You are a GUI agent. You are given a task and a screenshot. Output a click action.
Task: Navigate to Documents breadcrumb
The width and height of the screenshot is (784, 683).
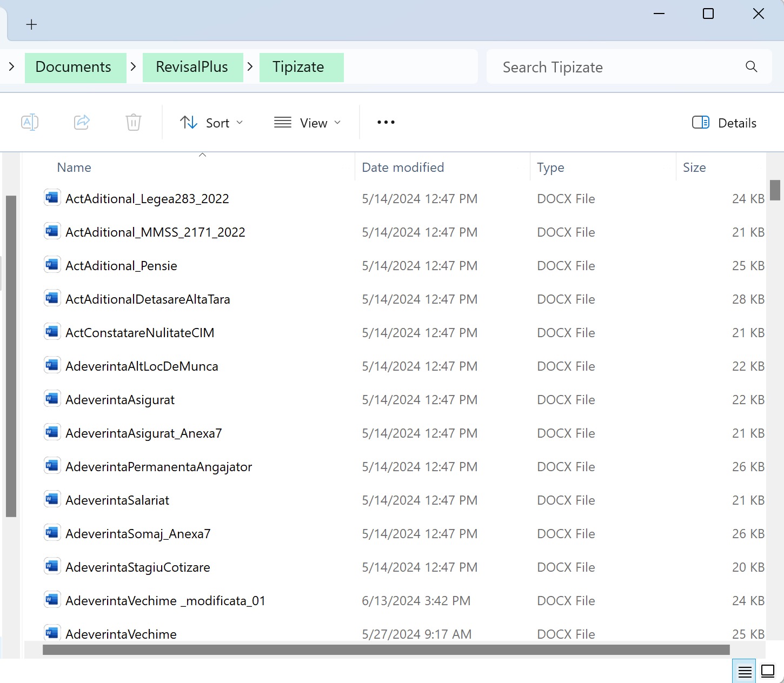(x=74, y=67)
